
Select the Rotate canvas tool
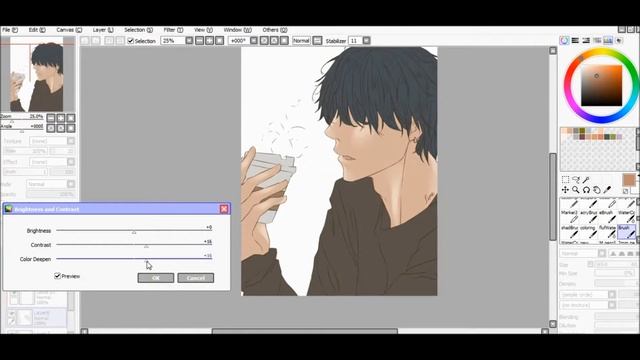[587, 190]
